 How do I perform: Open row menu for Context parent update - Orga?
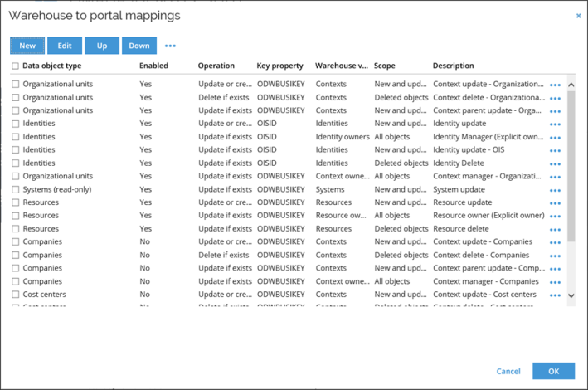tap(555, 111)
